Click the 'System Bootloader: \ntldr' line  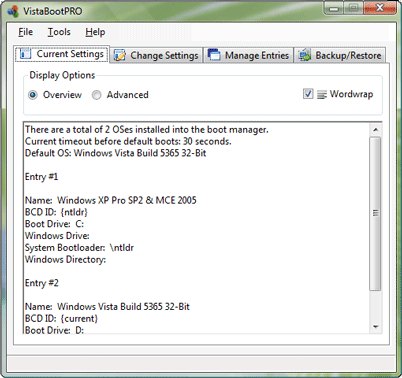[x=79, y=248]
